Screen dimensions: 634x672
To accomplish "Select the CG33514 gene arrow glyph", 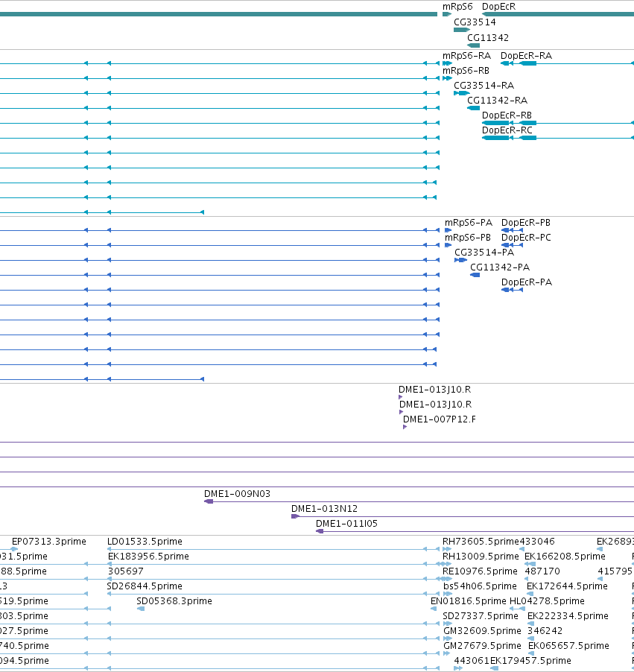I will 462,30.
